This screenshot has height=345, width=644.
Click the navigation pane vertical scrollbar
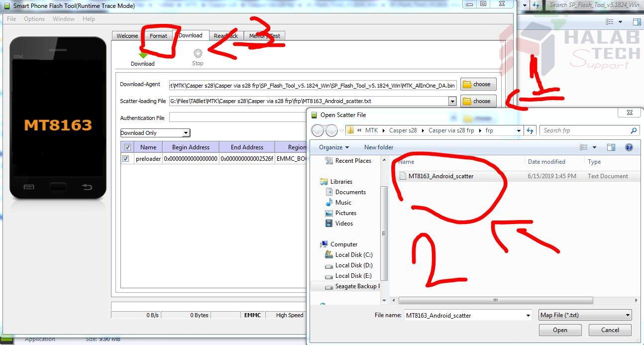384,233
